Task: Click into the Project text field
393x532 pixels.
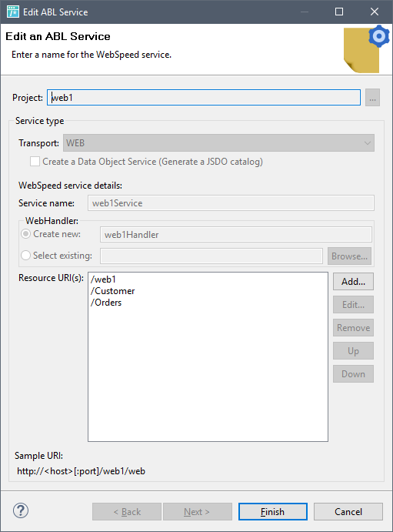Action: pos(204,98)
